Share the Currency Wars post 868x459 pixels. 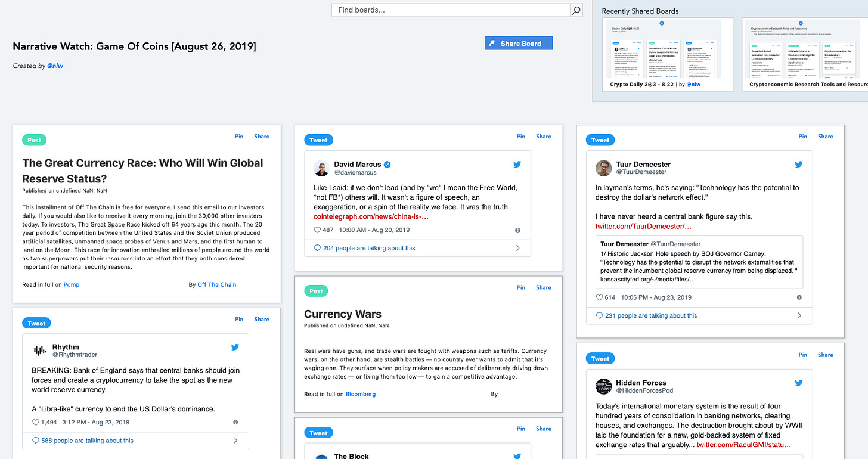(544, 287)
